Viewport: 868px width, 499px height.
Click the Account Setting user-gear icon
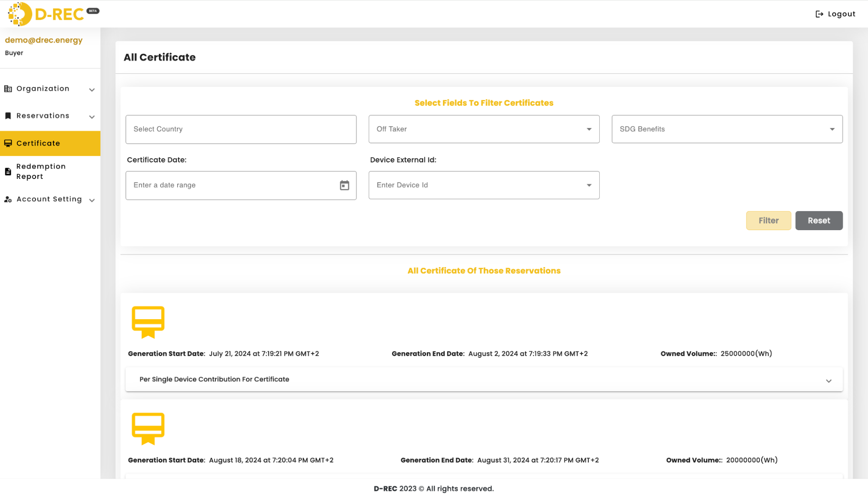click(x=8, y=199)
